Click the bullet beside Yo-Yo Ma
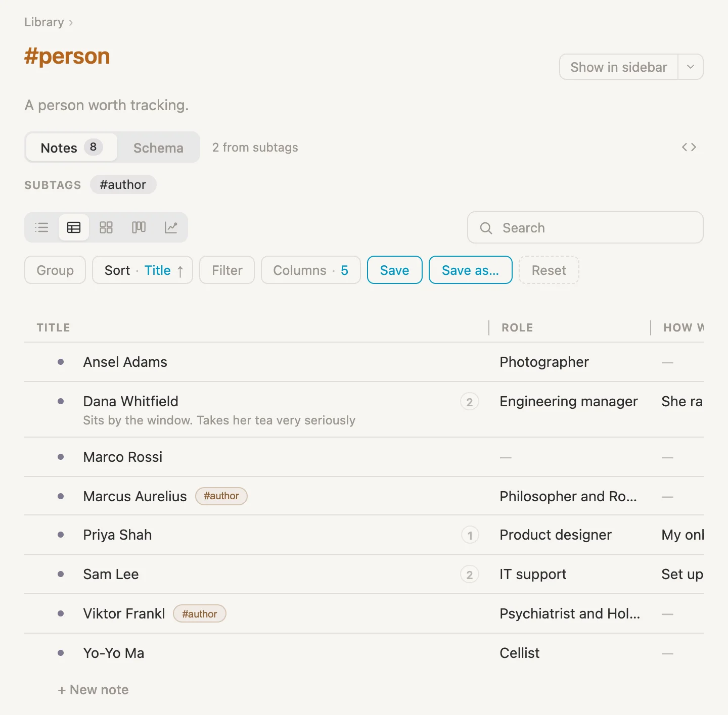The image size is (728, 715). (x=61, y=653)
